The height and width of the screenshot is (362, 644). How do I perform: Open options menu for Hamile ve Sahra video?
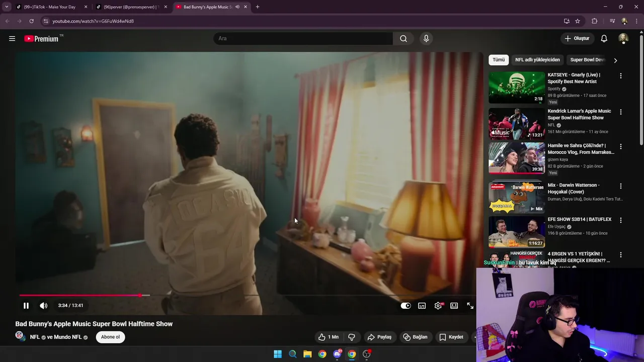click(620, 147)
